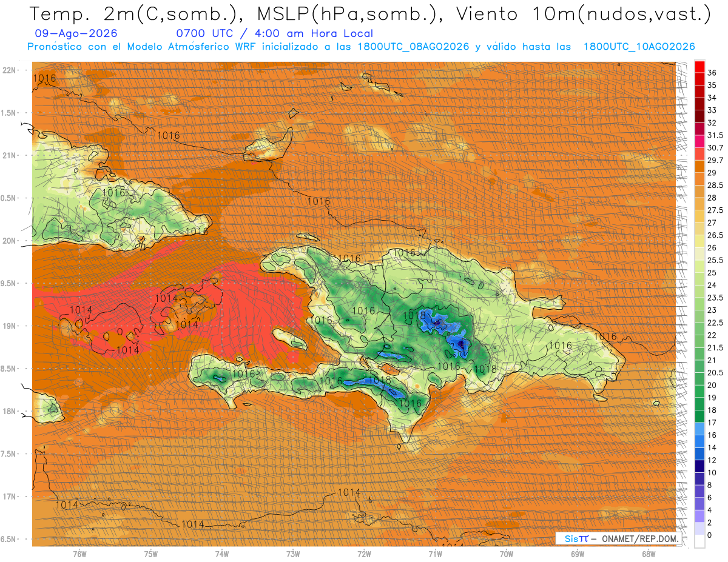The height and width of the screenshot is (562, 728).
Task: Click the 27.5 value on the color scale
Action: point(715,210)
